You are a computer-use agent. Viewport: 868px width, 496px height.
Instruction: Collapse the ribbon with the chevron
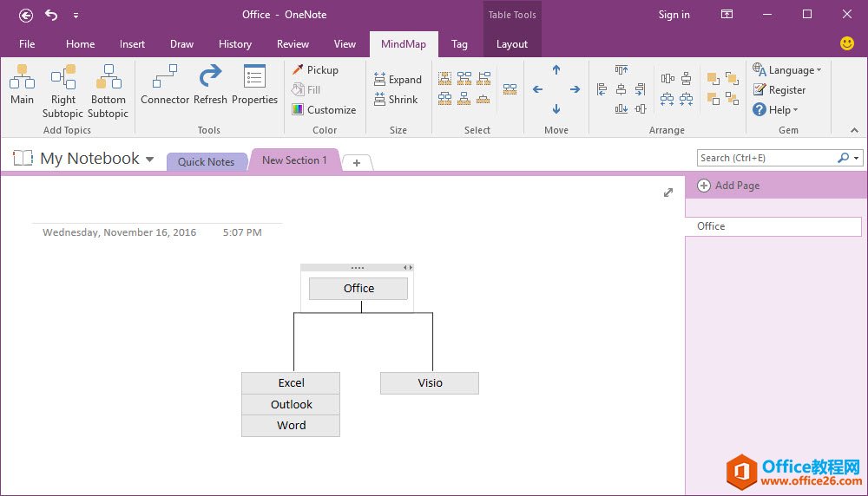coord(854,130)
